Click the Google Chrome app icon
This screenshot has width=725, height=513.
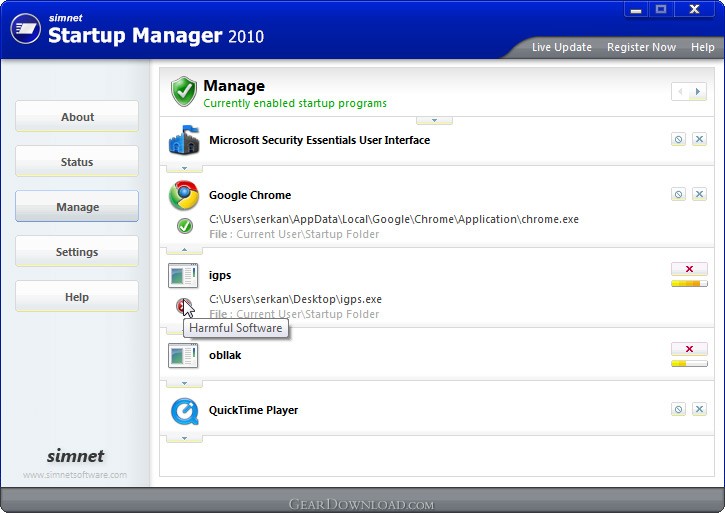click(x=184, y=195)
